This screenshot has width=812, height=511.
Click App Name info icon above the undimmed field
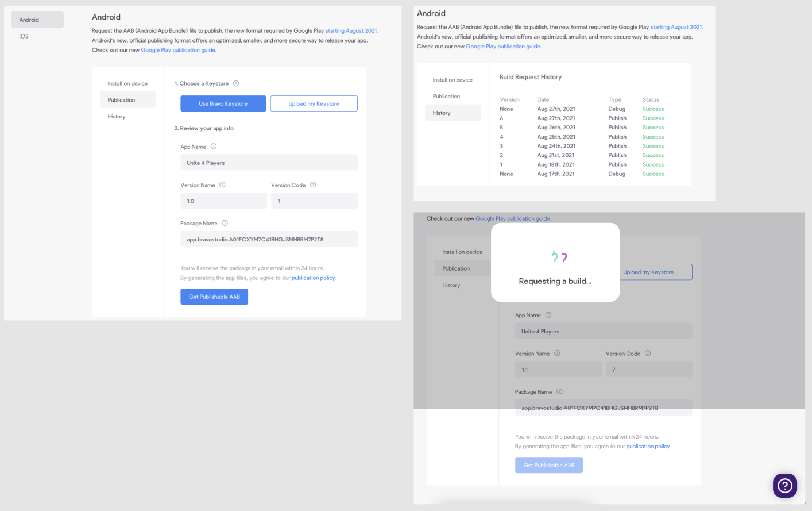[214, 147]
